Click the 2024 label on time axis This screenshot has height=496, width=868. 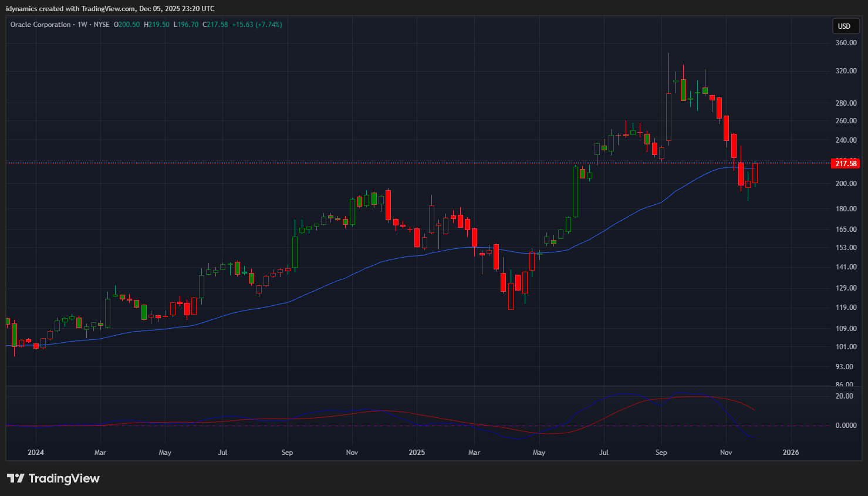pyautogui.click(x=36, y=453)
